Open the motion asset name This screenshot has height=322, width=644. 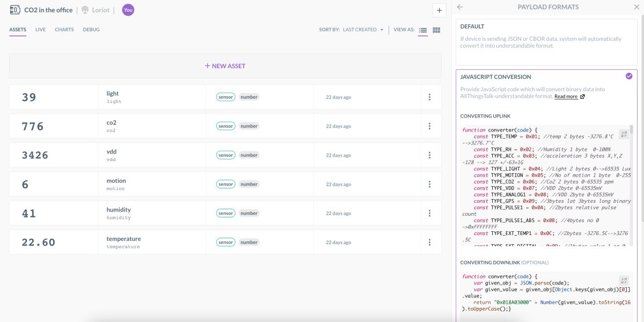116,180
